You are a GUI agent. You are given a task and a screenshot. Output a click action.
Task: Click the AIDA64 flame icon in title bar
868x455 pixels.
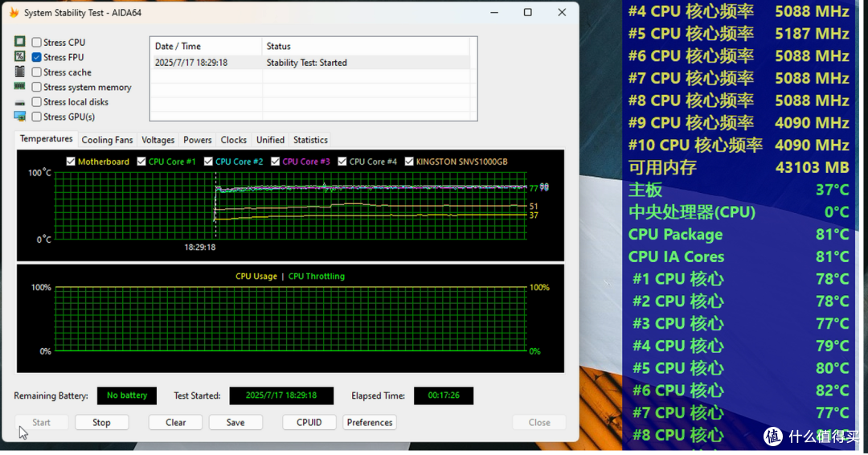tap(14, 13)
